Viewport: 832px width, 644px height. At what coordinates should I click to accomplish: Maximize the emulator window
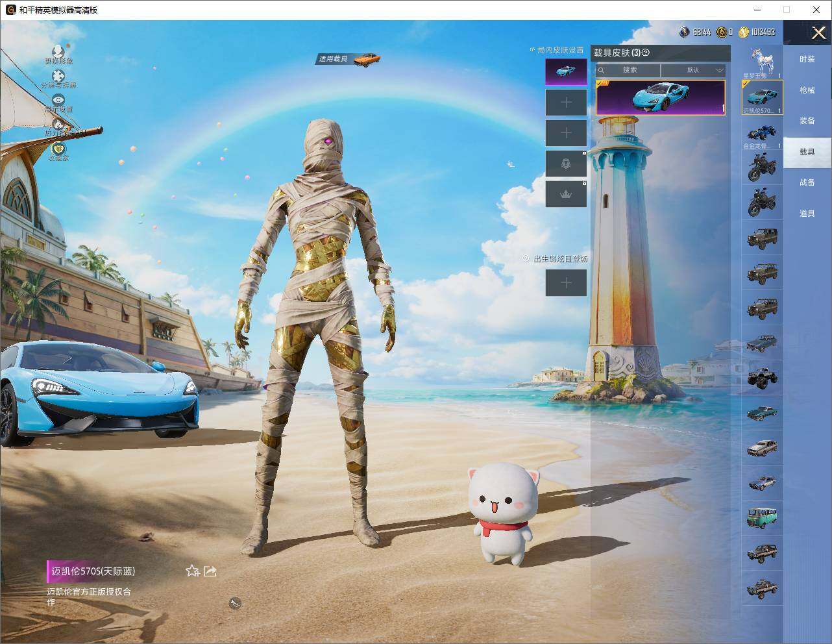786,10
